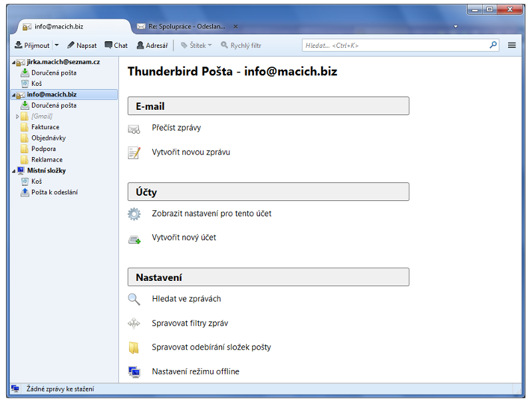Toggle the Rychlý filtr quick filter
The width and height of the screenshot is (532, 402).
point(241,45)
